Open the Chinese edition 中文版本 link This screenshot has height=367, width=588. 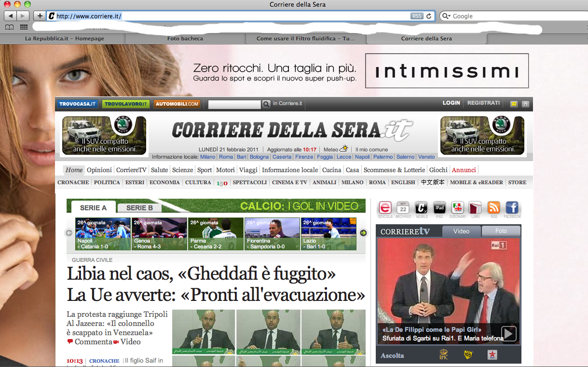[x=433, y=182]
